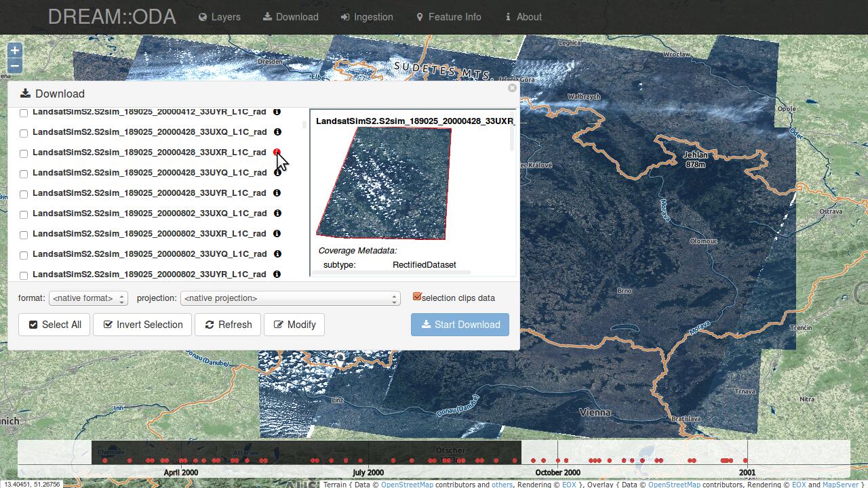Show info for 20000802_33UXQ_L1C_rad coverage
This screenshot has height=488, width=868.
pyautogui.click(x=277, y=213)
